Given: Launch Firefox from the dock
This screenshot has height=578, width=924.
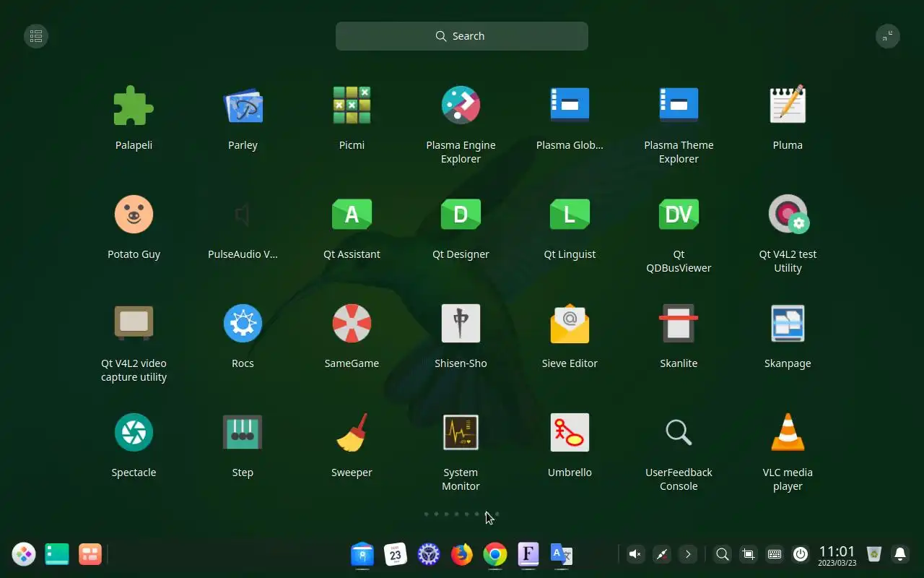Looking at the screenshot, I should pos(462,554).
